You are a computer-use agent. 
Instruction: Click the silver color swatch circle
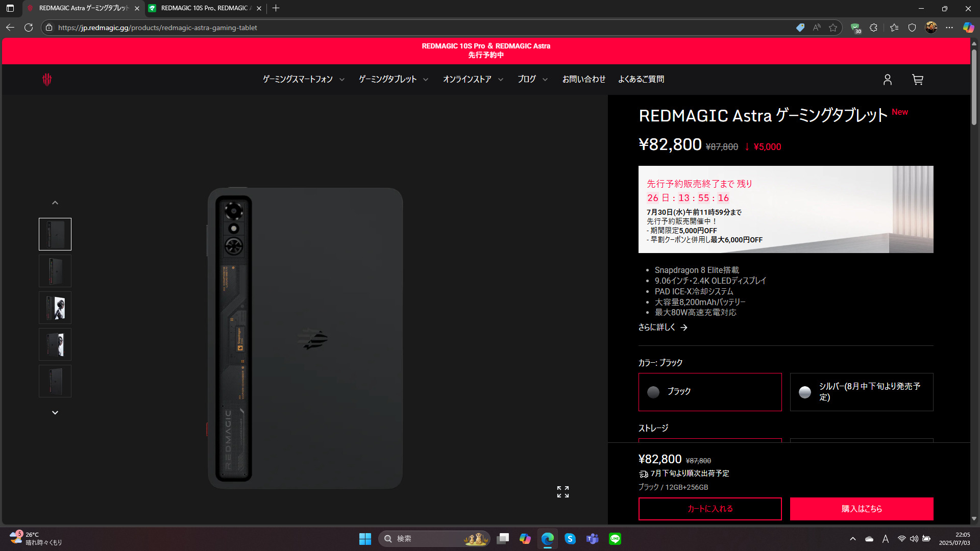tap(805, 392)
